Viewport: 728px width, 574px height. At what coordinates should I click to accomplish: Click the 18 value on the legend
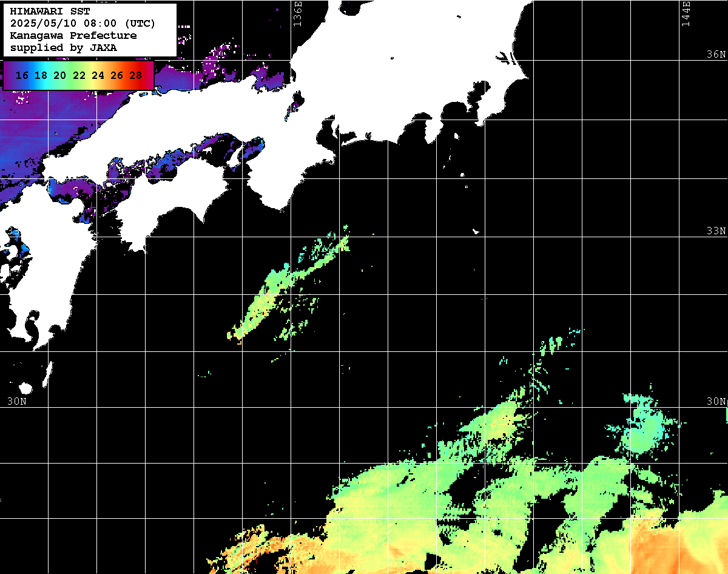click(41, 76)
